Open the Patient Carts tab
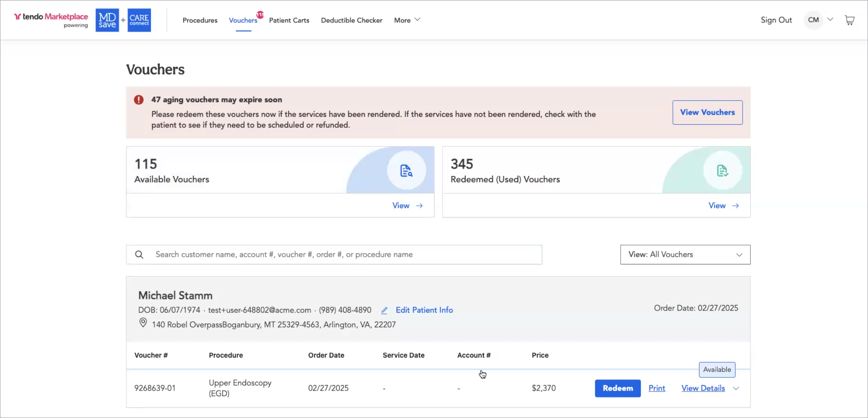Screen dimensions: 868x418 point(289,20)
